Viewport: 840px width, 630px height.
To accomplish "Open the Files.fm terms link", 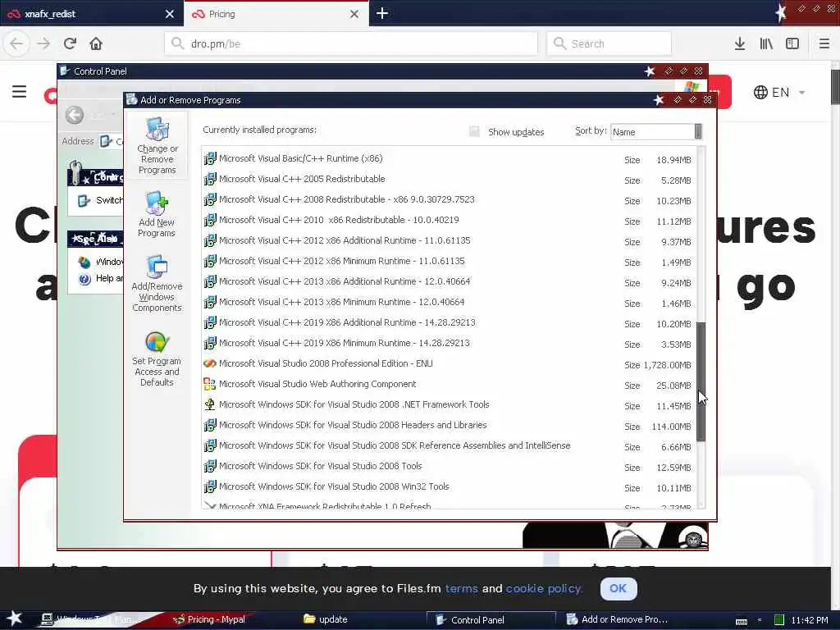I will coord(461,589).
